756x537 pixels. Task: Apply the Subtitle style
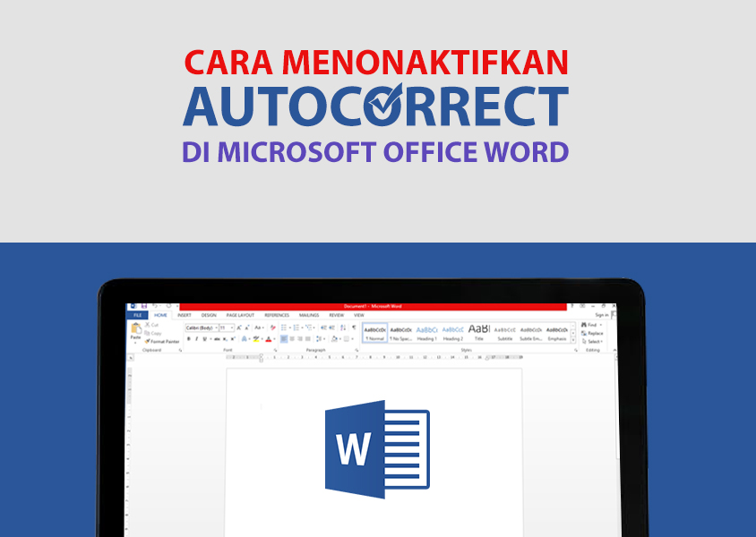coord(505,333)
